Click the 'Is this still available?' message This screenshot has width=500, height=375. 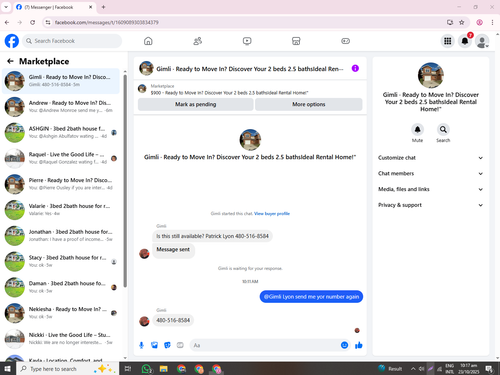pyautogui.click(x=212, y=236)
